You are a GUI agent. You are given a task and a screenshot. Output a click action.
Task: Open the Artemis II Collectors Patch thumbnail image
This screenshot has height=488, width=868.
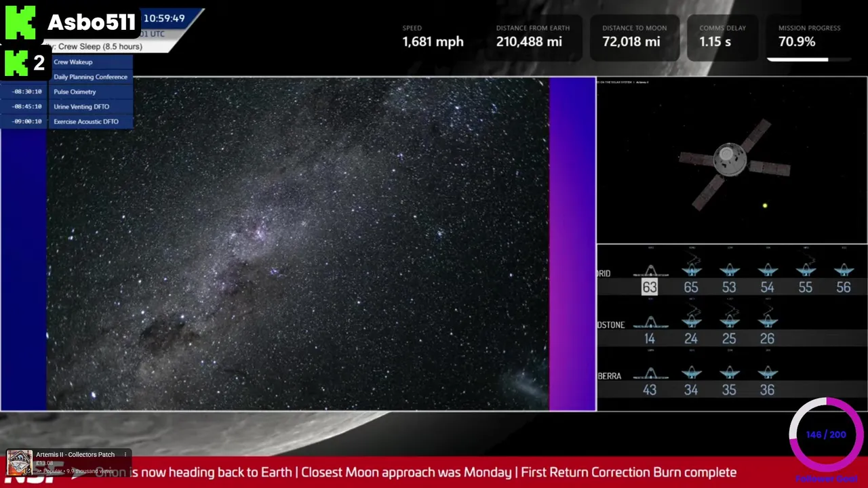click(x=19, y=463)
